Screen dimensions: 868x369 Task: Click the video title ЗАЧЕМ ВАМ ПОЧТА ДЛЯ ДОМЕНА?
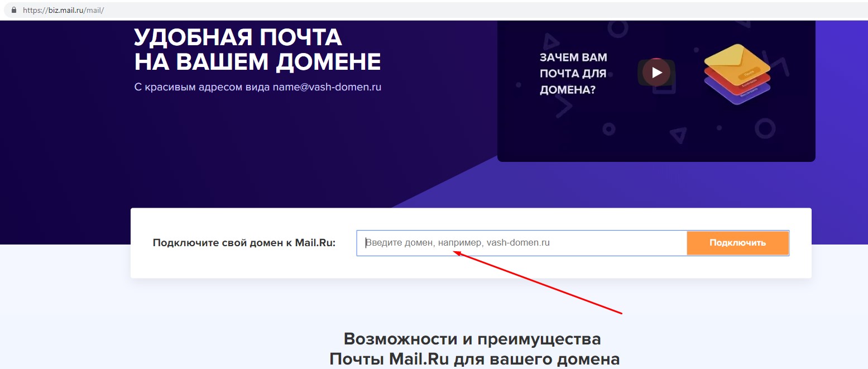pyautogui.click(x=573, y=73)
